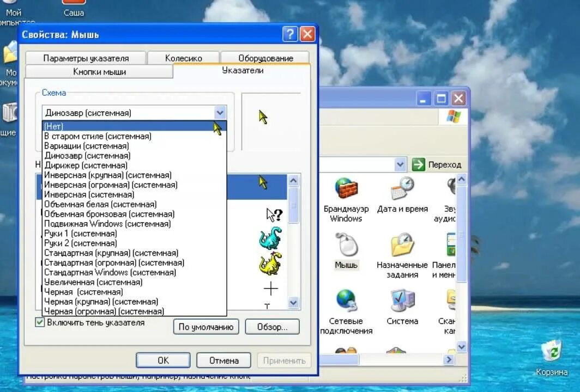Click the OK button
The image size is (580, 392).
pos(163,360)
